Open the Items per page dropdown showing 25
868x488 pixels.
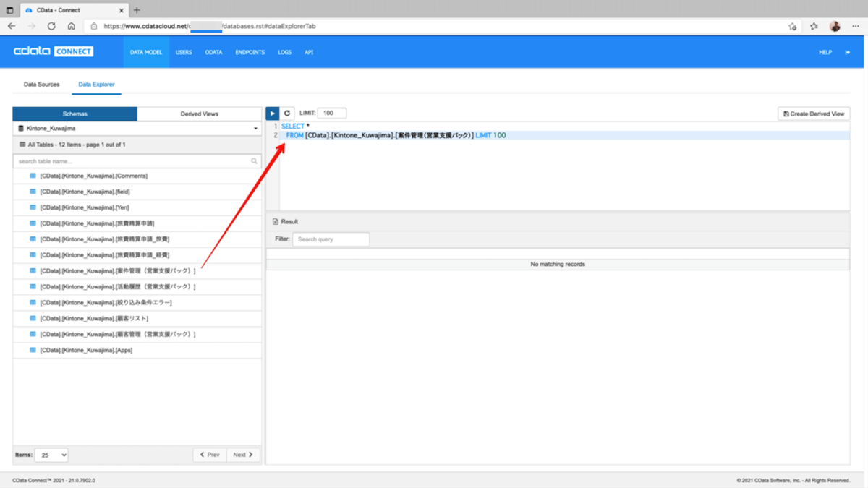tap(51, 455)
